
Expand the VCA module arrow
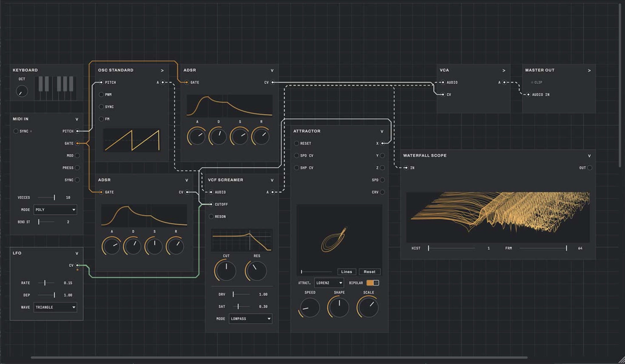pyautogui.click(x=504, y=70)
